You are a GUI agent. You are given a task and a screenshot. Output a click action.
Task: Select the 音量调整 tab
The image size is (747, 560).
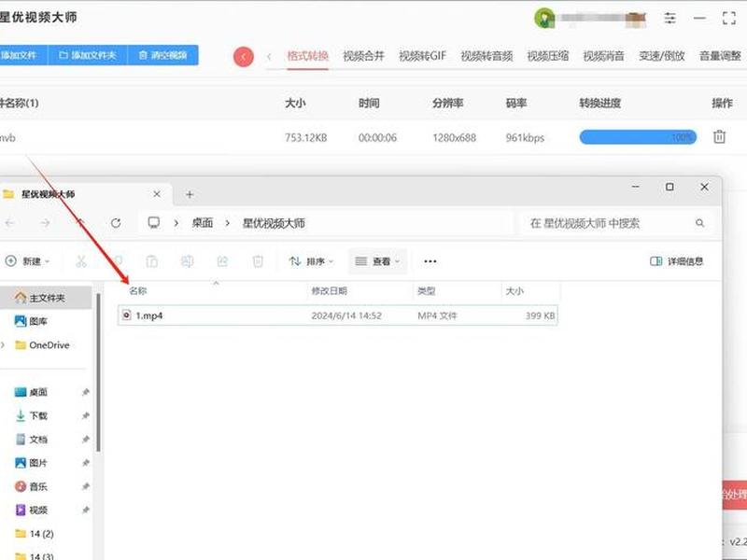point(720,56)
